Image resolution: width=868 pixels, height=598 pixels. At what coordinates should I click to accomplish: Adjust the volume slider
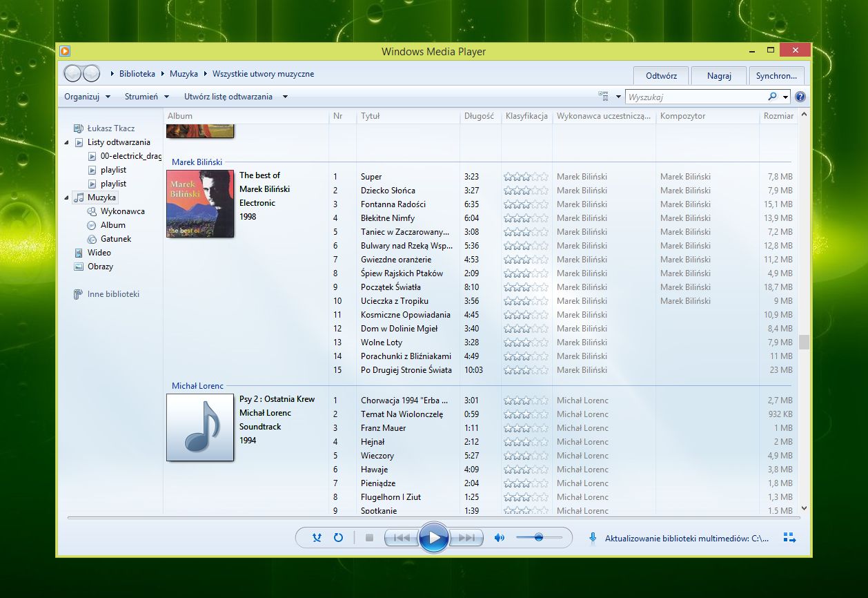[x=538, y=537]
